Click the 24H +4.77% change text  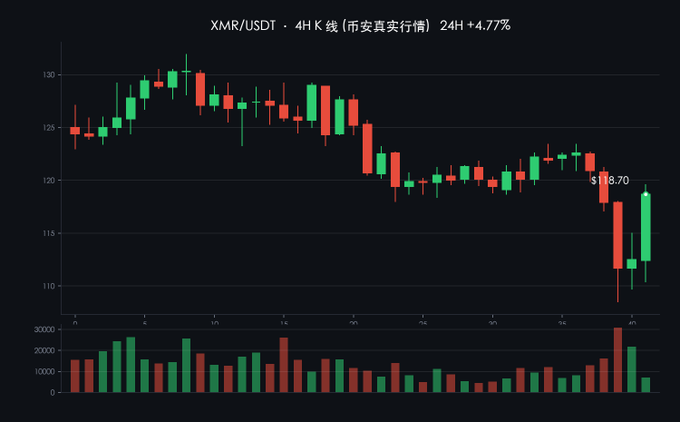pyautogui.click(x=475, y=26)
